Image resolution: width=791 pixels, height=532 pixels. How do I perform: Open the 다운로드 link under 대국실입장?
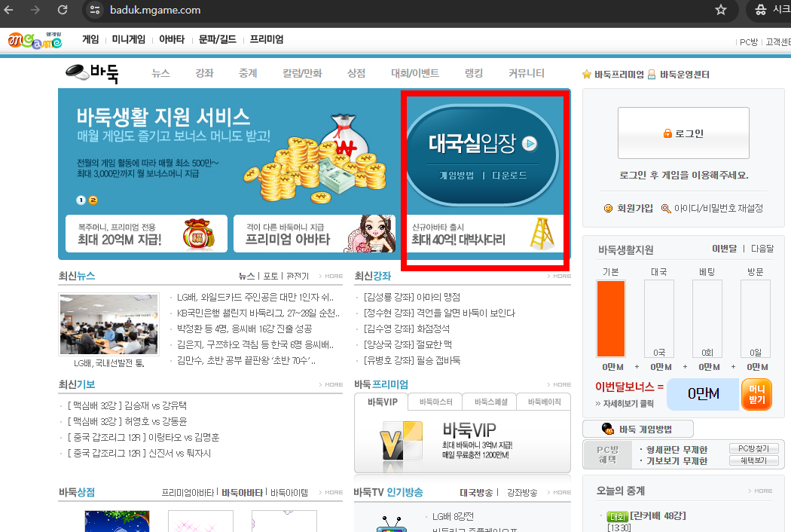[510, 175]
